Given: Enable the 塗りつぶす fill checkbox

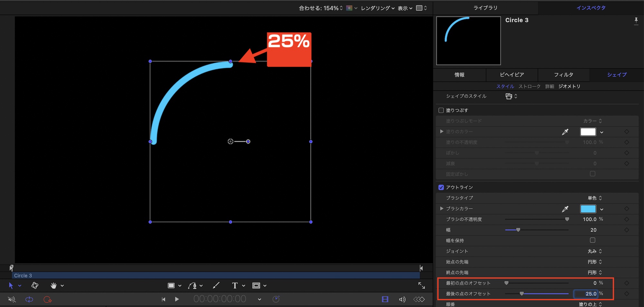Looking at the screenshot, I should coord(441,110).
